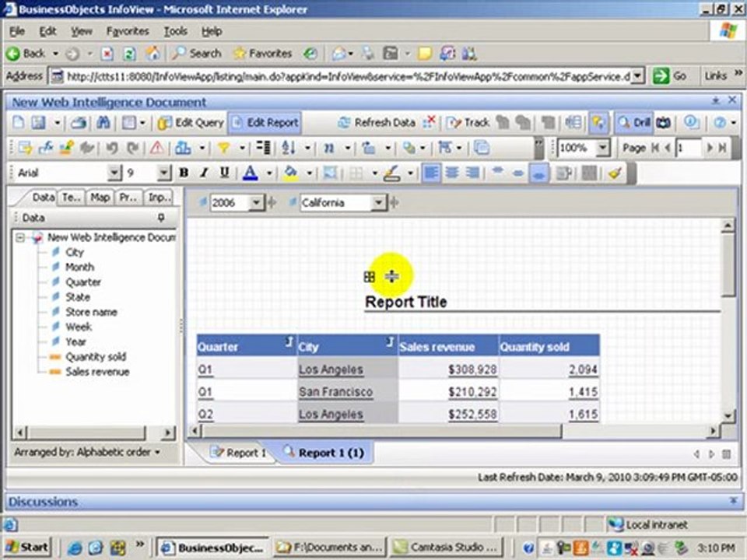Click the Go to last page icon
Viewport: 747px width, 560px height.
coord(723,148)
